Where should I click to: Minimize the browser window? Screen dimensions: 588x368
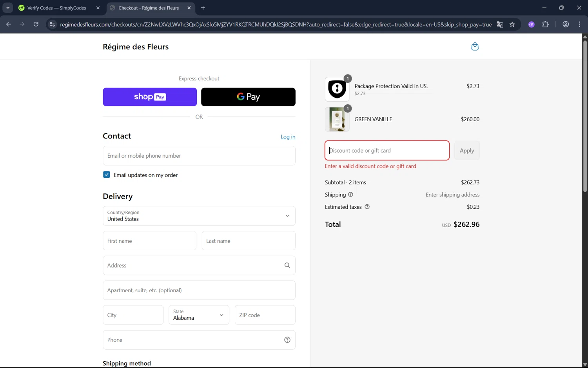point(544,8)
